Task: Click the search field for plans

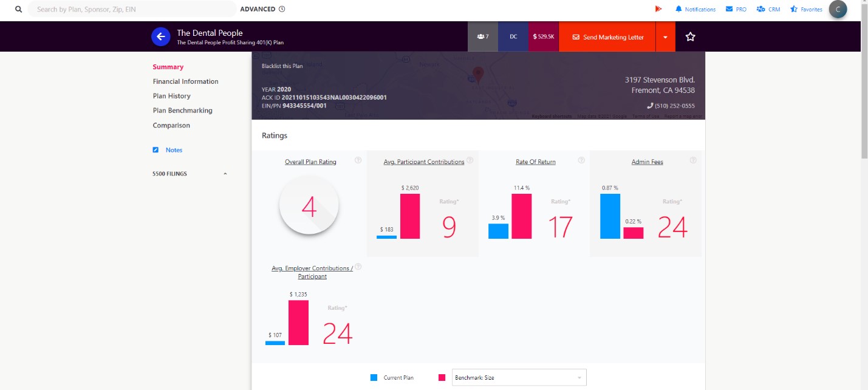Action: 132,9
